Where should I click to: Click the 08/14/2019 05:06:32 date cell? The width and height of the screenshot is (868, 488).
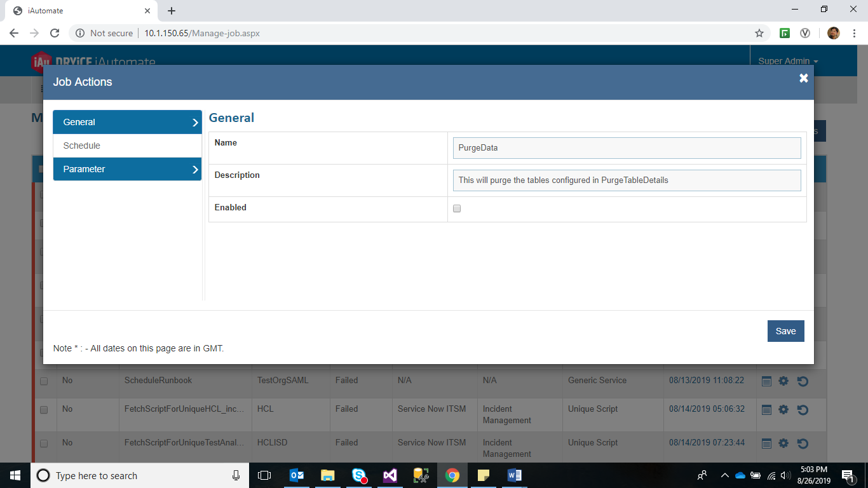tap(706, 409)
